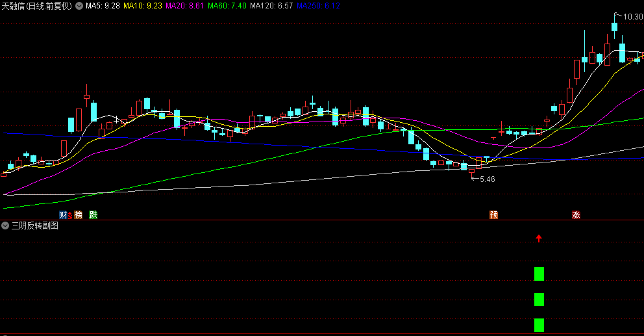Select the MA5: 9.28 label
The width and height of the screenshot is (644, 336).
click(x=103, y=6)
